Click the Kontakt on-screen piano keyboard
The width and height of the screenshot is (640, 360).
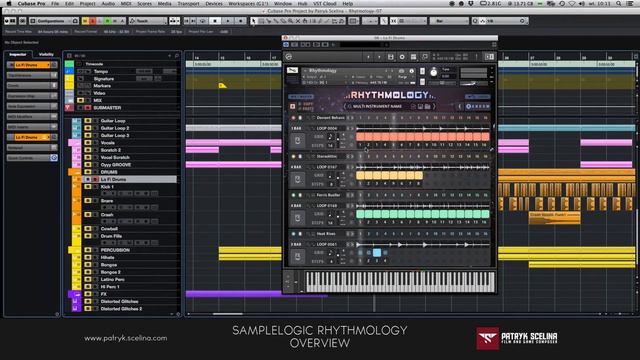coord(400,282)
